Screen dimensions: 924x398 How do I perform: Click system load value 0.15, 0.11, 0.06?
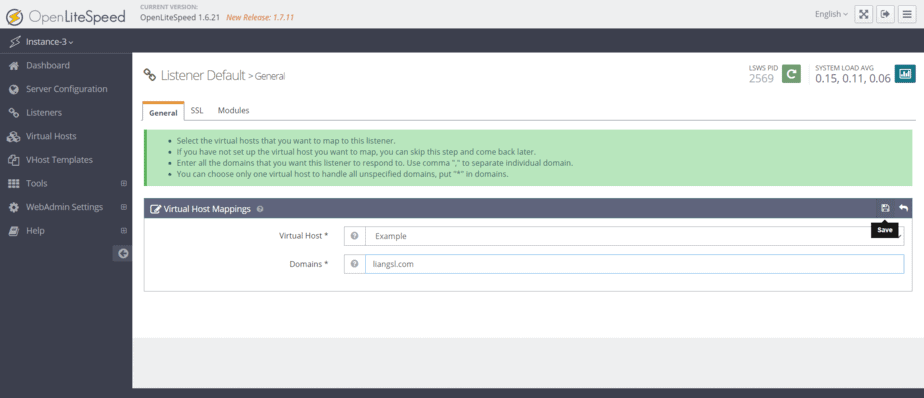pyautogui.click(x=853, y=78)
